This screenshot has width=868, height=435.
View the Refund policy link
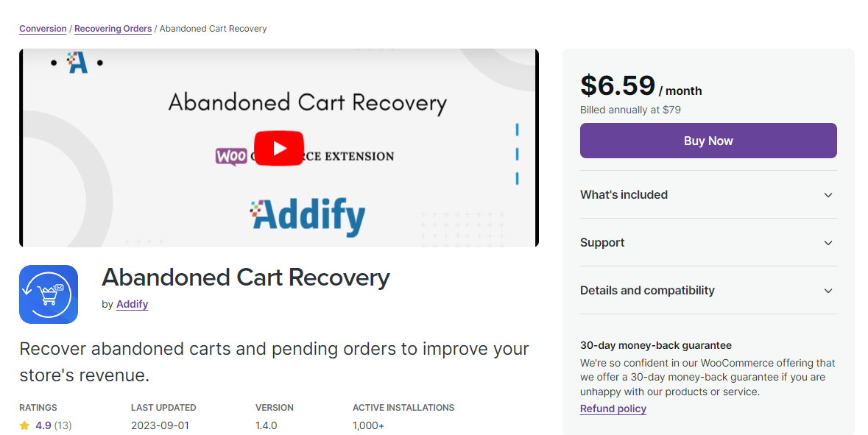613,409
